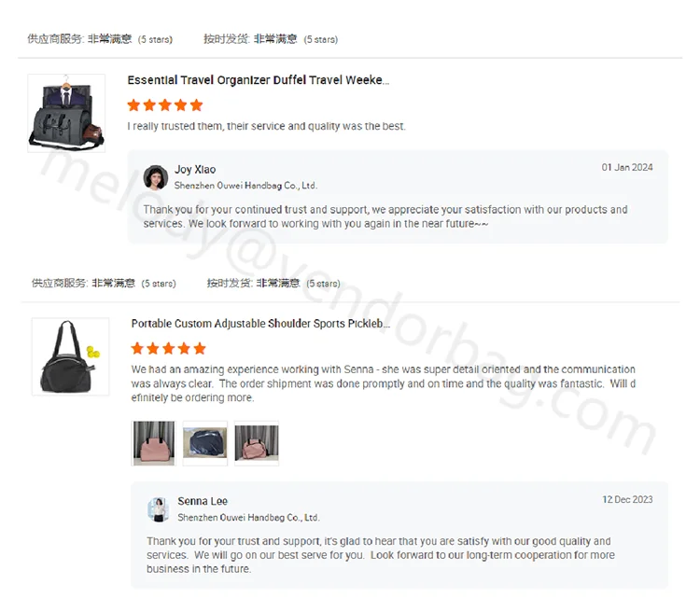Click the review text about trusted service and quality
The image size is (700, 598).
tap(267, 126)
